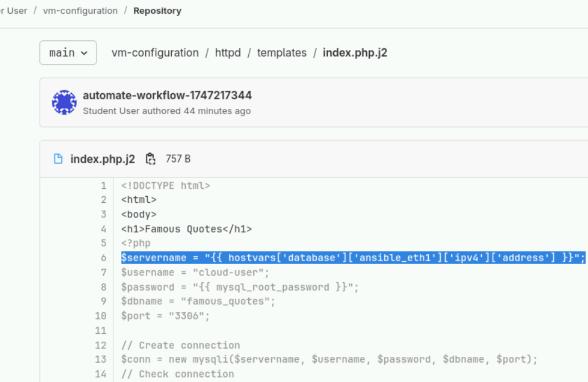Go to vm-configuration root in file path
Screen dimensions: 588x382
pos(155,53)
